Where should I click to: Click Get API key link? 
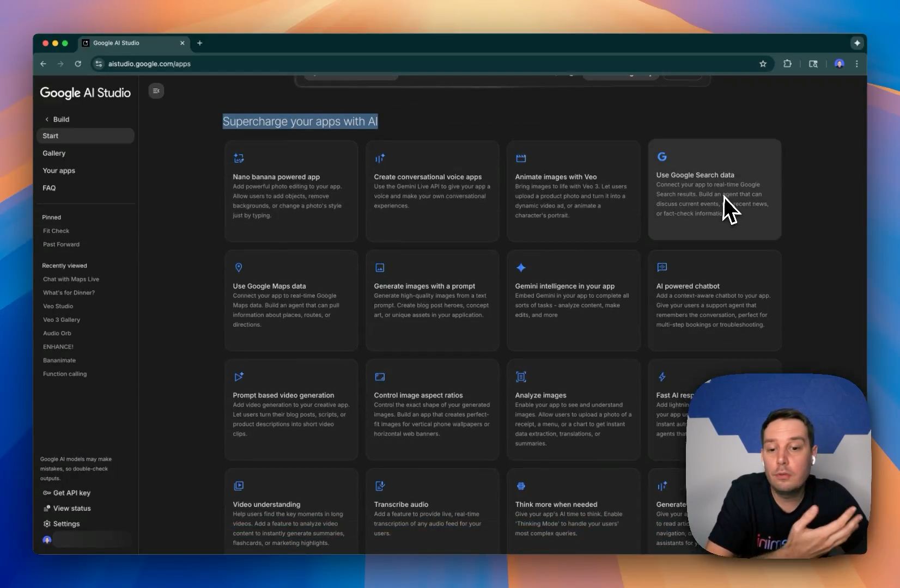[71, 493]
